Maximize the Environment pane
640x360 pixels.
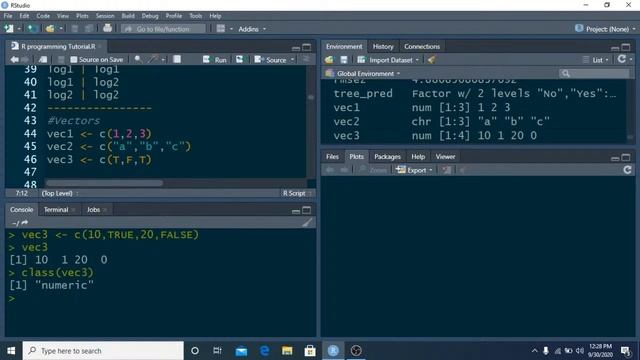[x=626, y=47]
